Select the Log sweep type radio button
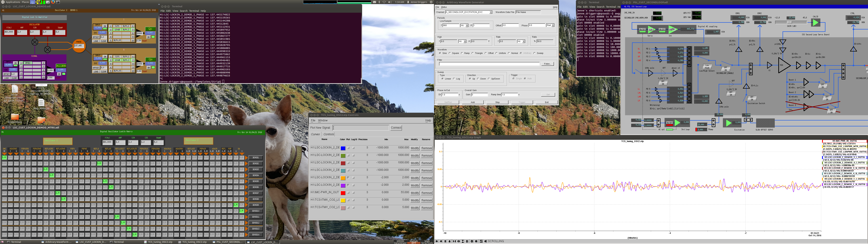The height and width of the screenshot is (244, 868). pos(454,79)
